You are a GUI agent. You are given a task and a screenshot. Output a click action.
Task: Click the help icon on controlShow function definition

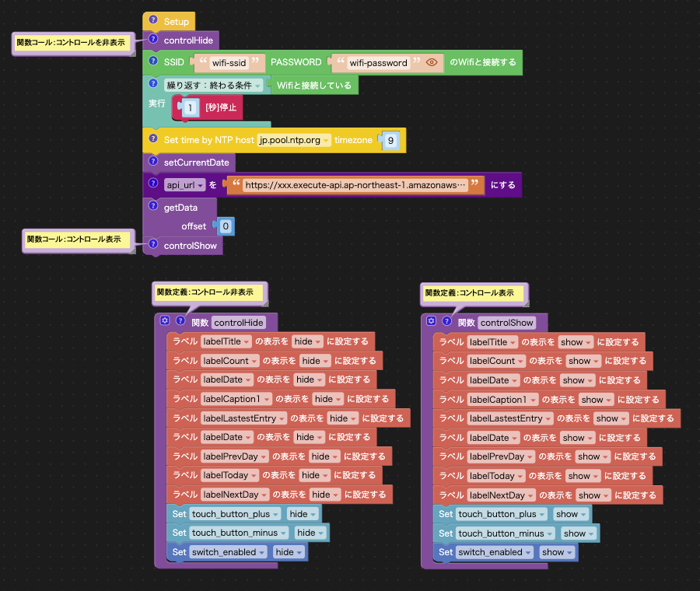coord(447,321)
